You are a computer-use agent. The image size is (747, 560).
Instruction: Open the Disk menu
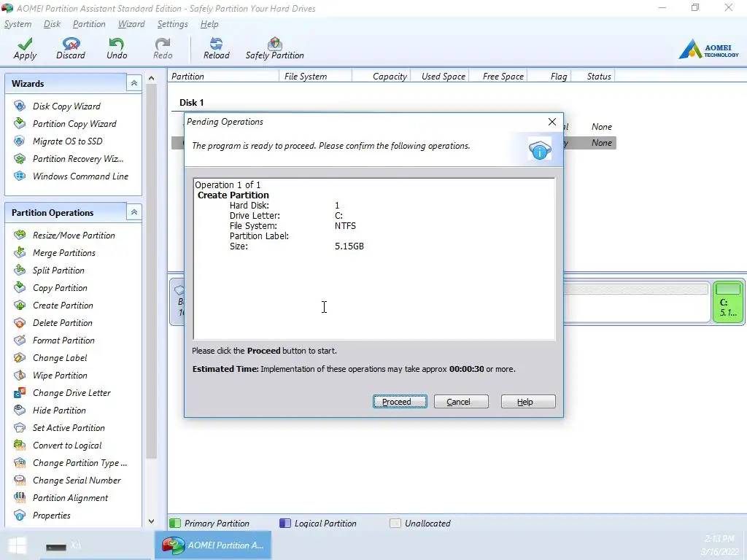click(52, 24)
